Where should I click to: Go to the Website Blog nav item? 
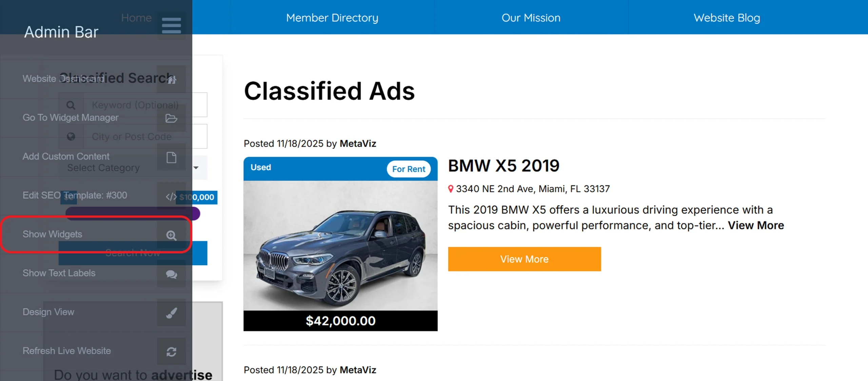pos(727,18)
